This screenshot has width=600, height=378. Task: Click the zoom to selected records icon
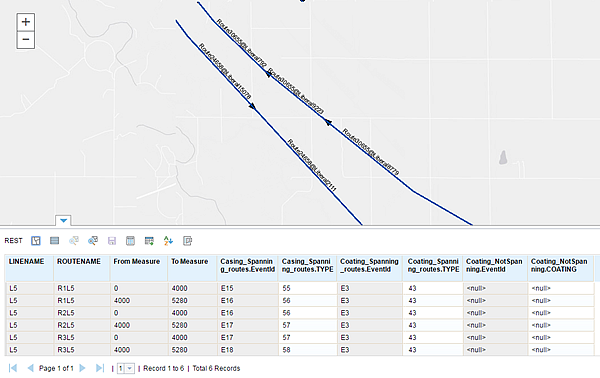pyautogui.click(x=73, y=241)
